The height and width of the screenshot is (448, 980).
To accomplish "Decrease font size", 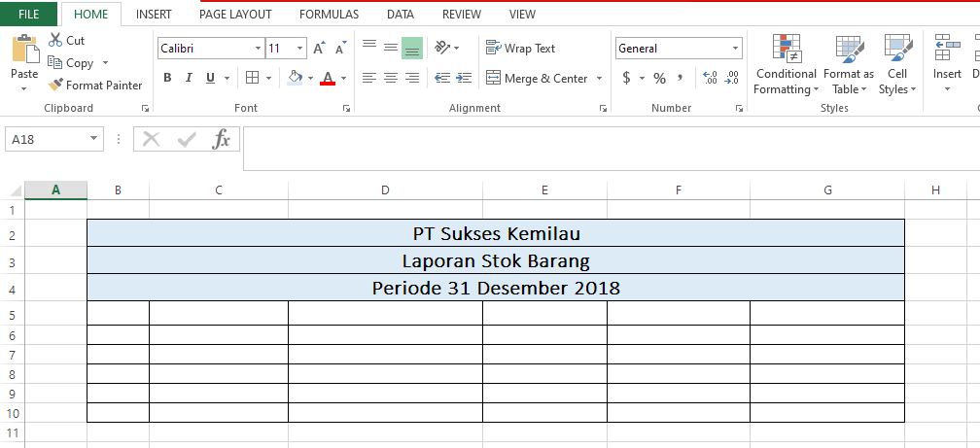I will (x=340, y=49).
